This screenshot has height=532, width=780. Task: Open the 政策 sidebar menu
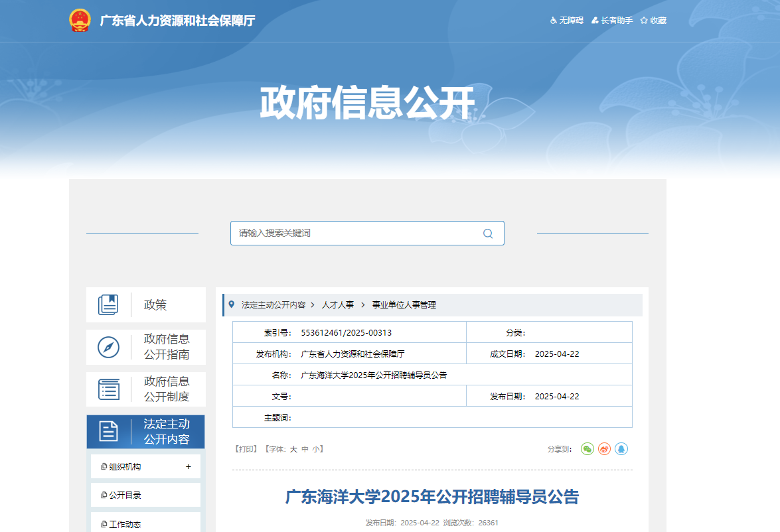146,304
